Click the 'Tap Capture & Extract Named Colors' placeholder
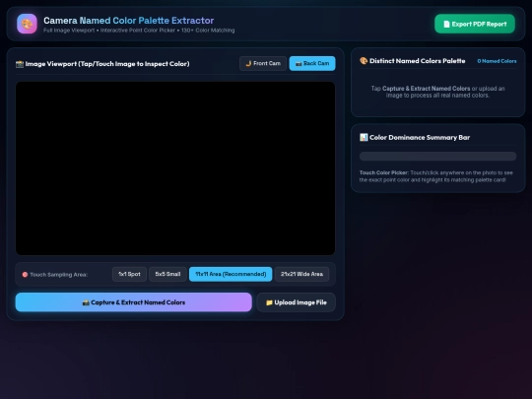The width and height of the screenshot is (532, 399). [x=437, y=92]
